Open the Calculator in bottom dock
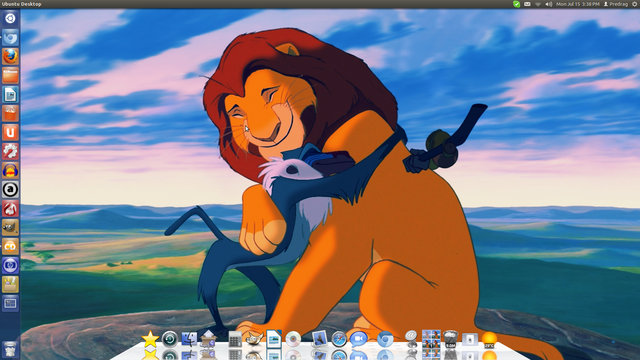The width and height of the screenshot is (640, 360). pyautogui.click(x=235, y=339)
